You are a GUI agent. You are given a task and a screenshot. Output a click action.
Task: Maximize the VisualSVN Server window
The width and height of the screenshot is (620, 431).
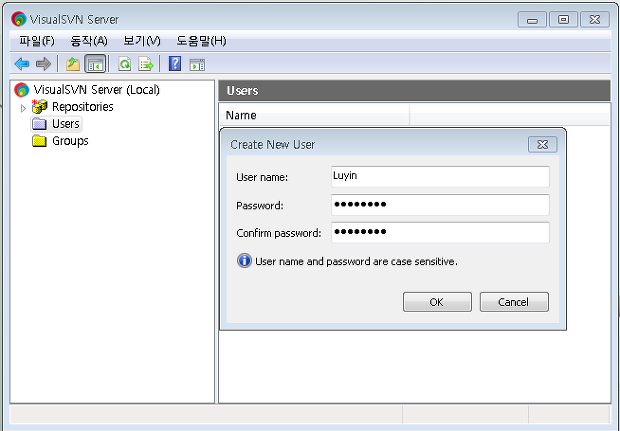tap(563, 19)
